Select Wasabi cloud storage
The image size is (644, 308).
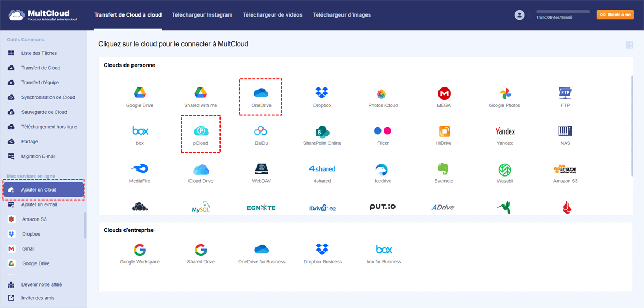pyautogui.click(x=504, y=173)
